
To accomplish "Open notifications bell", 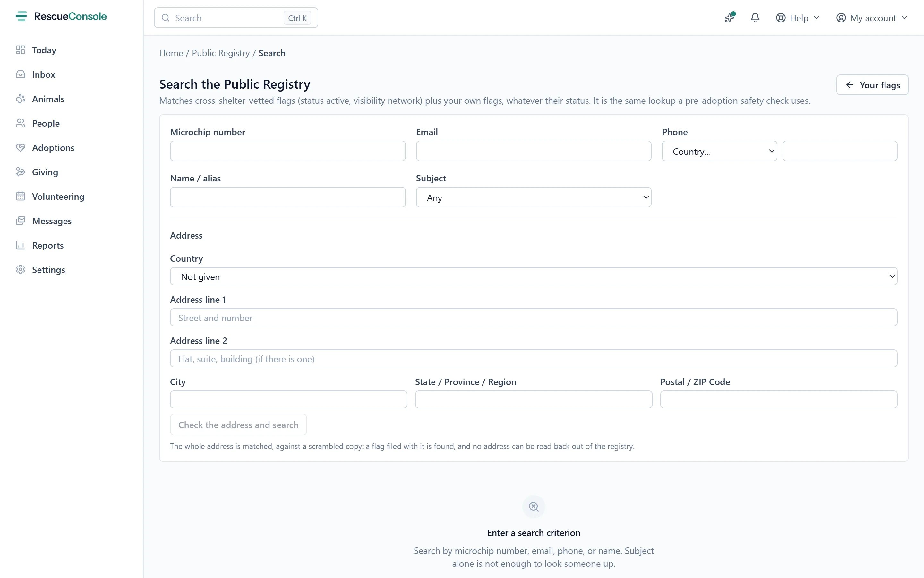I will pos(755,18).
